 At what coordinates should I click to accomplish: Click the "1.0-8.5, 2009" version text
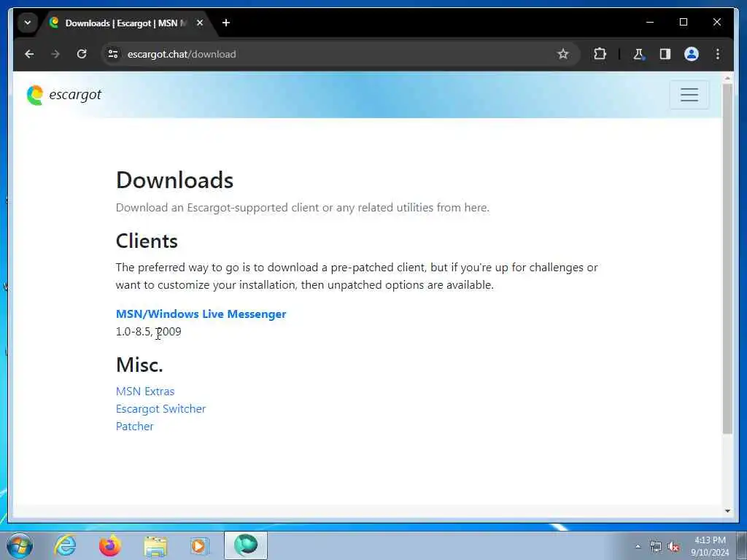click(149, 332)
